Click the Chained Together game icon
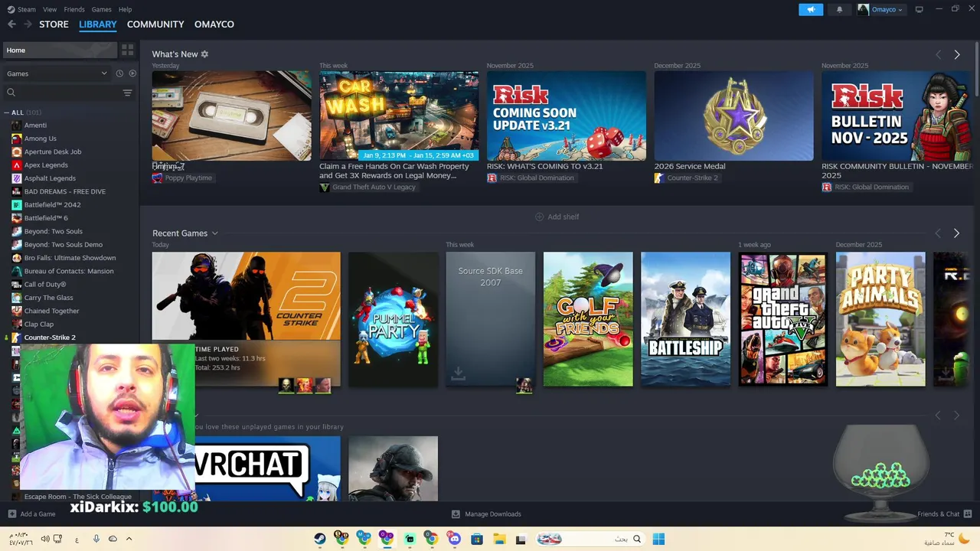 pos(17,311)
